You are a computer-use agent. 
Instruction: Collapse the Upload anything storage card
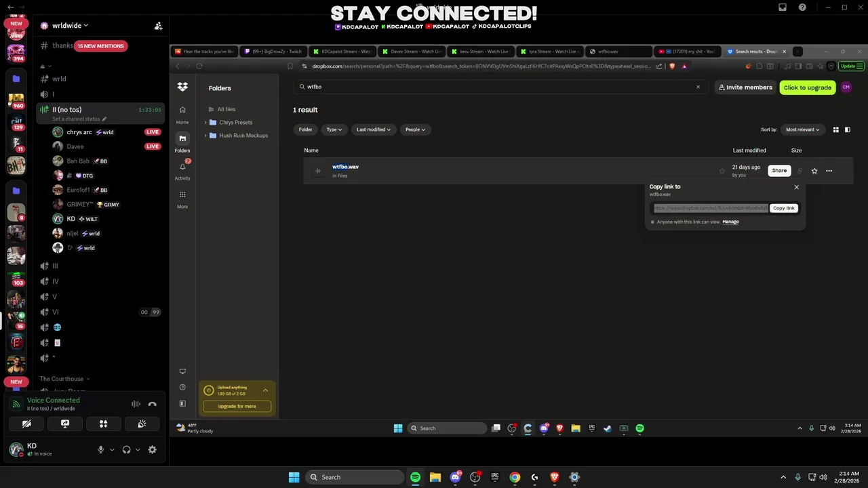265,390
